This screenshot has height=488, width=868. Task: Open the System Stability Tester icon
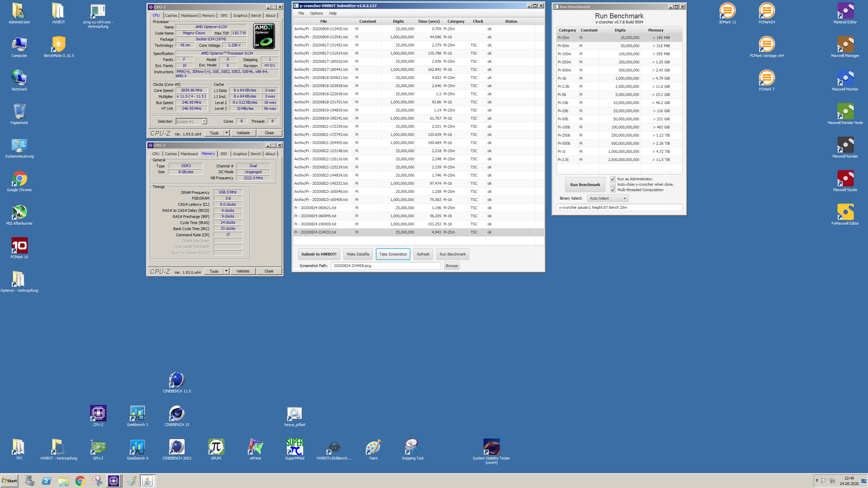click(x=491, y=451)
